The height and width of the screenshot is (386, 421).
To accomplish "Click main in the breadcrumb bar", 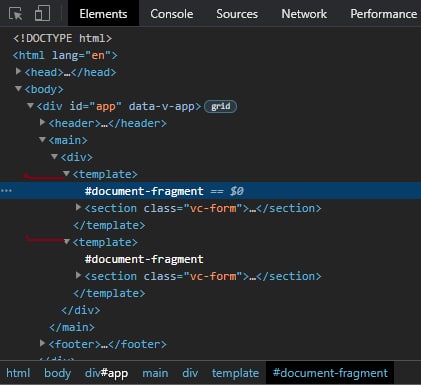I will coord(155,373).
